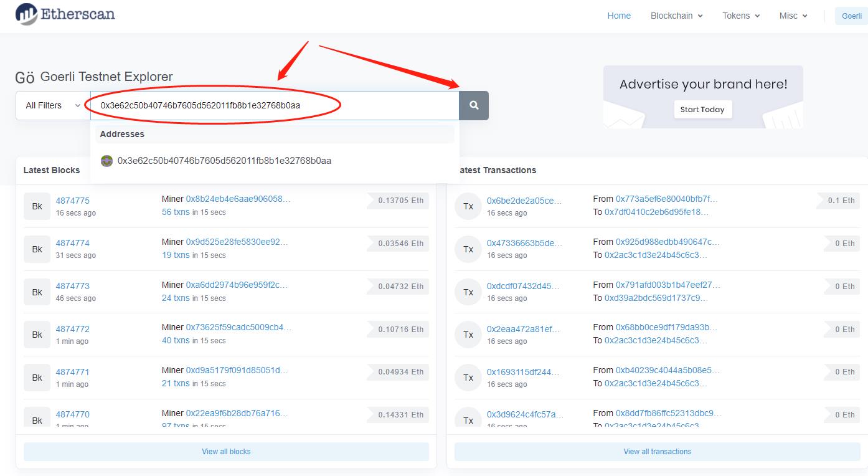Click Bk icon for block 4874771
868x476 pixels.
click(37, 378)
